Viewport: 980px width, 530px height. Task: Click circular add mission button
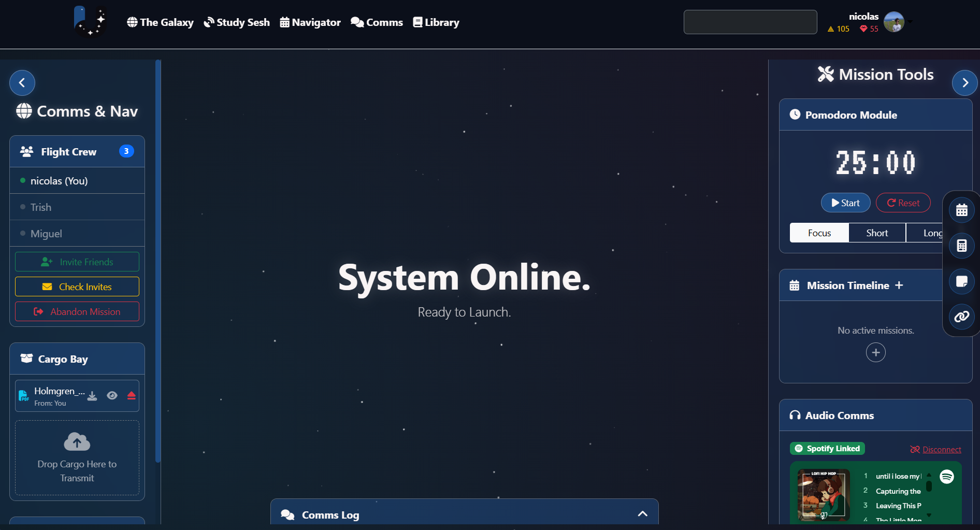coord(876,353)
